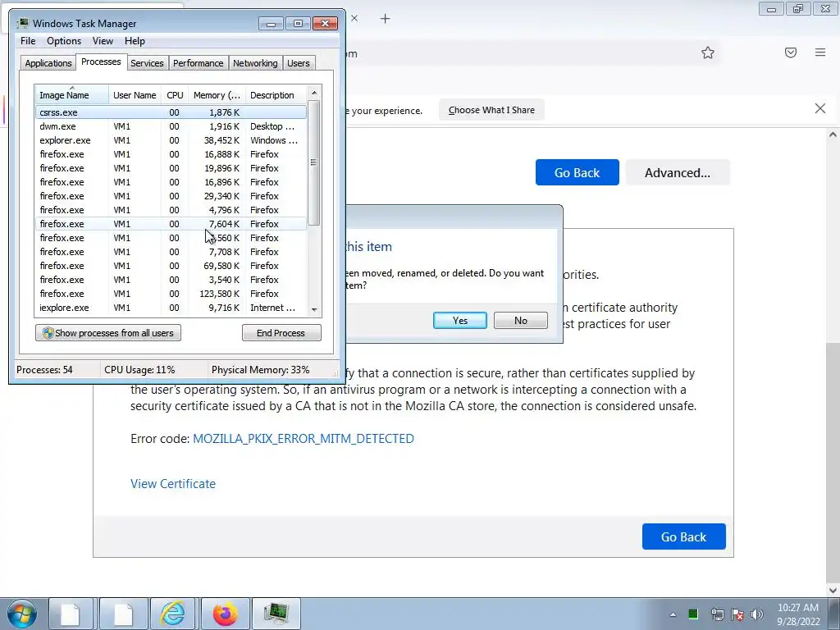
Task: Click the volume speaker tray icon
Action: (757, 614)
